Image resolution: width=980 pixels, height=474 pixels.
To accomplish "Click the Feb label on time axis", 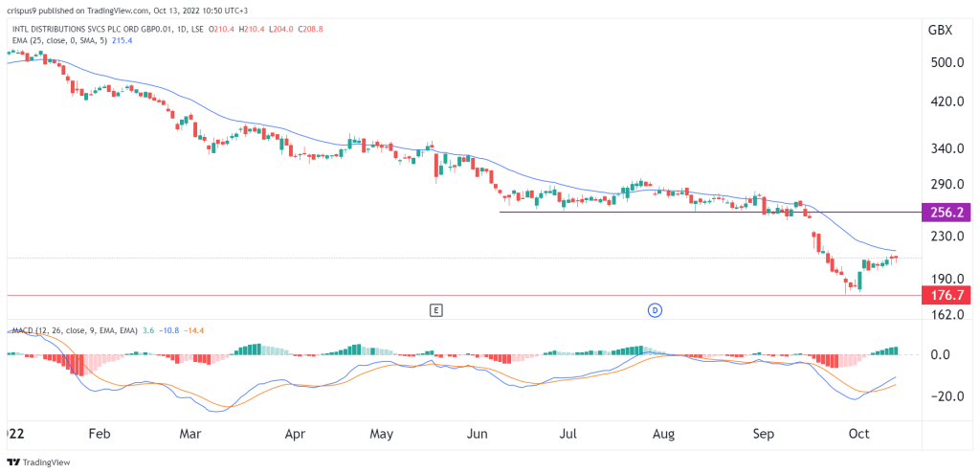I will coord(100,434).
